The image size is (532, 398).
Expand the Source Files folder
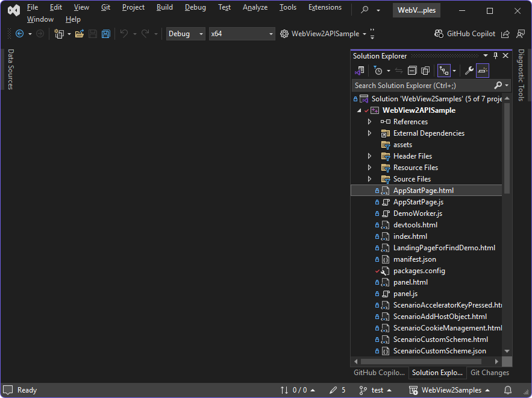pyautogui.click(x=369, y=178)
